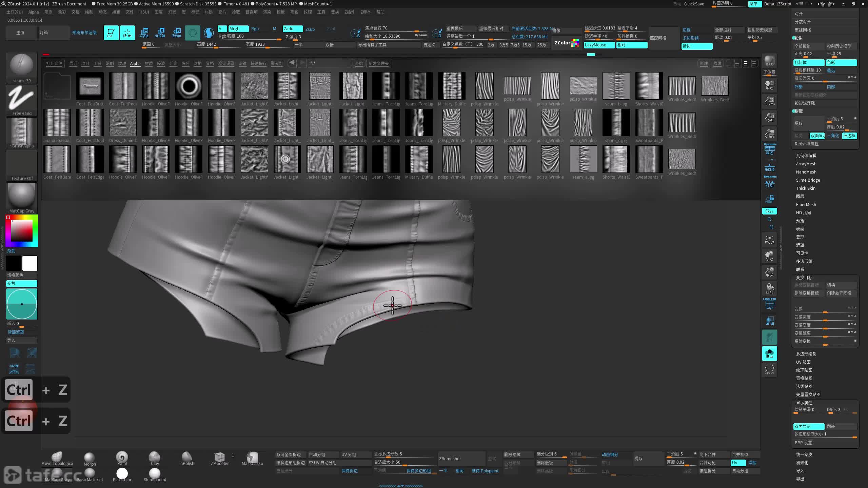Select the Draw mode icon

(x=127, y=33)
